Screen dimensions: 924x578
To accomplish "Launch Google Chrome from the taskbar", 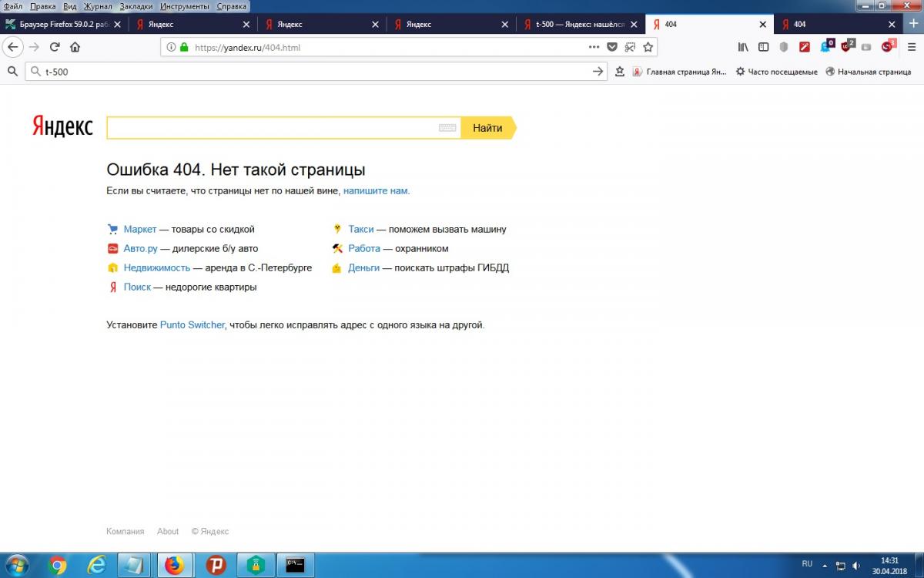I will tap(57, 565).
